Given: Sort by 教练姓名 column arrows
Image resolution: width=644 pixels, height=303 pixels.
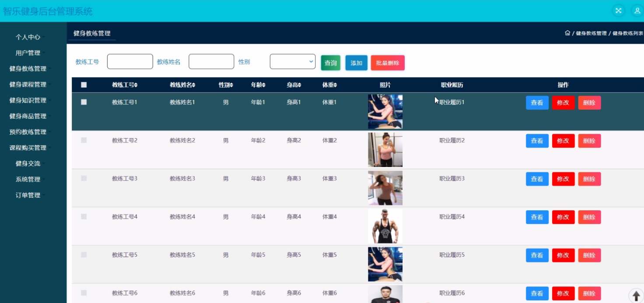Looking at the screenshot, I should [x=194, y=85].
